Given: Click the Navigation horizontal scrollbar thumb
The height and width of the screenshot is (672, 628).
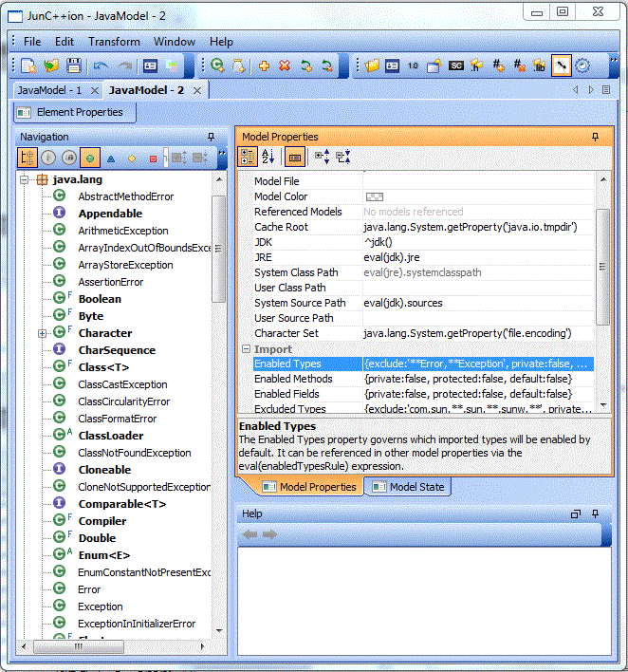Looking at the screenshot, I should 79,646.
